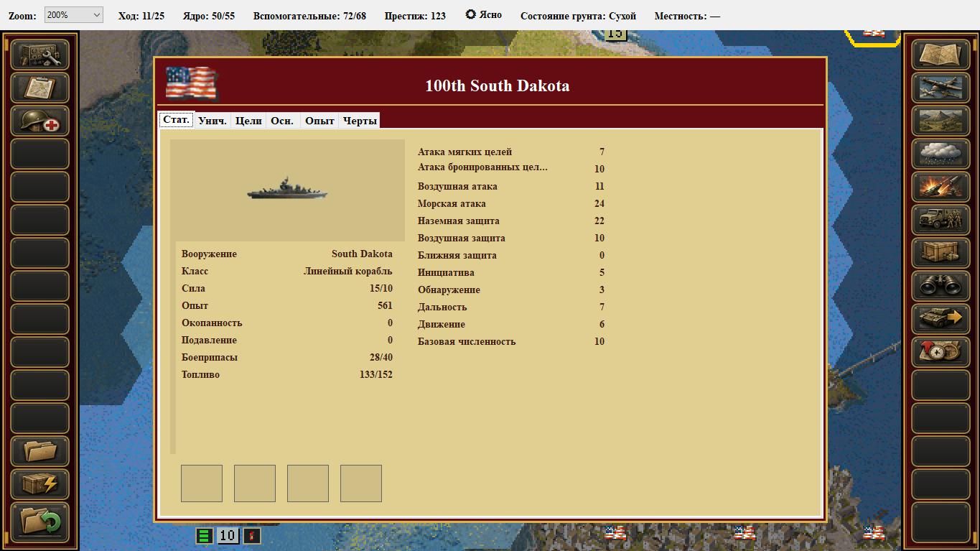Switch to the Цели tab

click(248, 121)
